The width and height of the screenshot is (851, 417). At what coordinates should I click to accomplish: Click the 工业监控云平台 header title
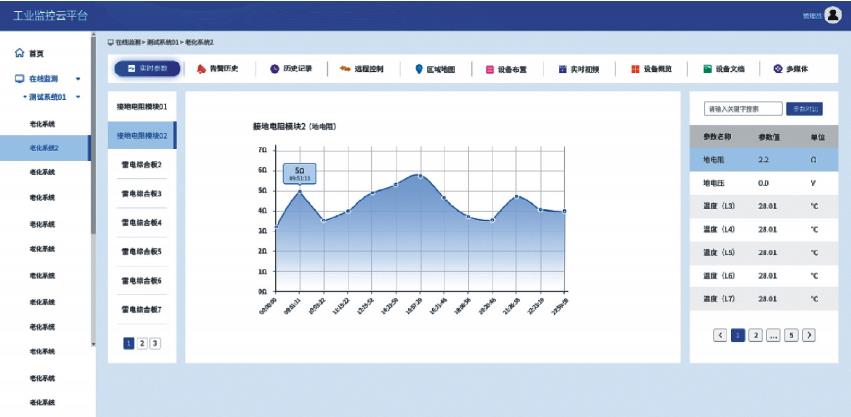(x=50, y=15)
